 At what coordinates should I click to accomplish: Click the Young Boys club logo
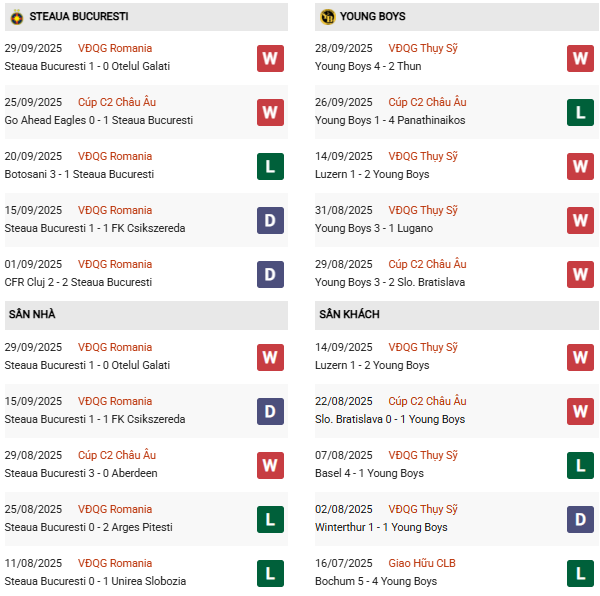(327, 17)
